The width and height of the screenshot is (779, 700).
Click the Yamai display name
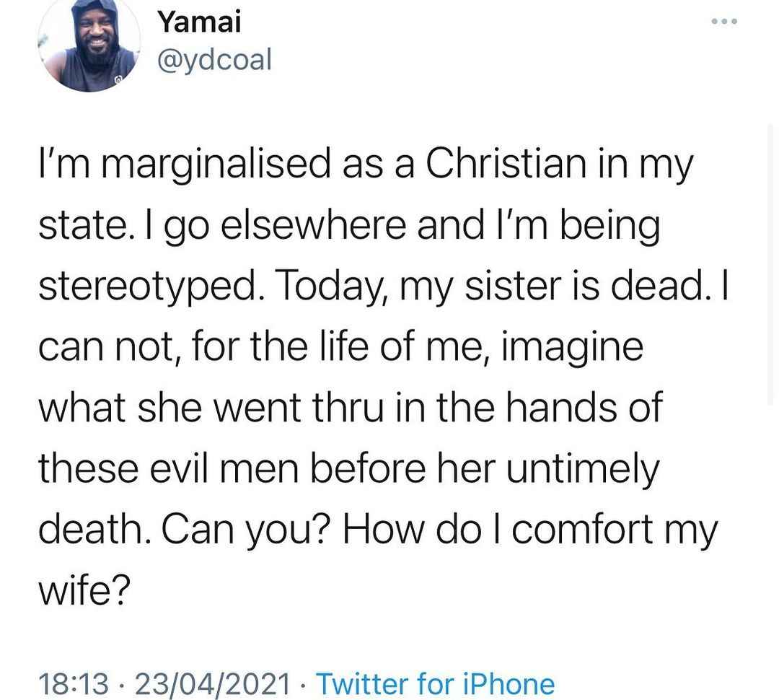199,22
